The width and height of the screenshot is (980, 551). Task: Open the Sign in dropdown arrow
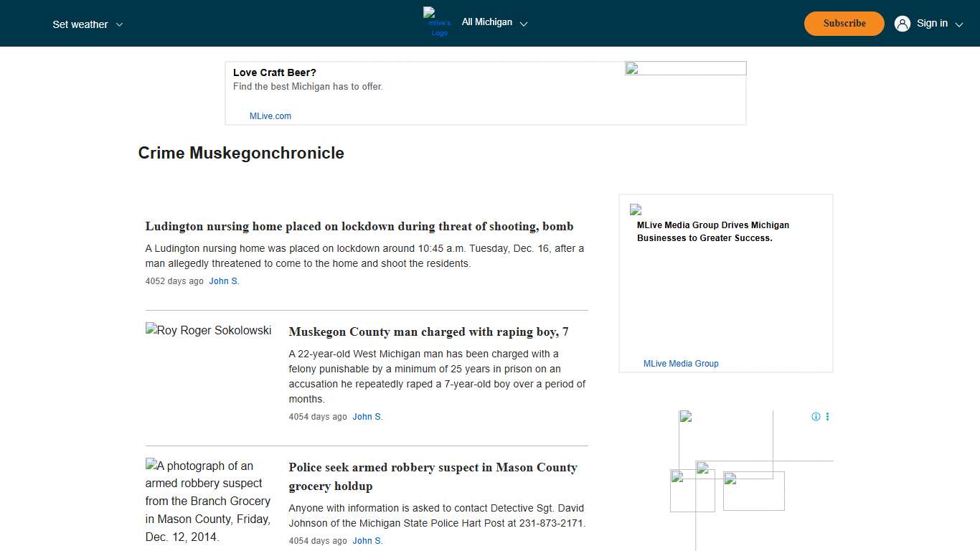959,24
